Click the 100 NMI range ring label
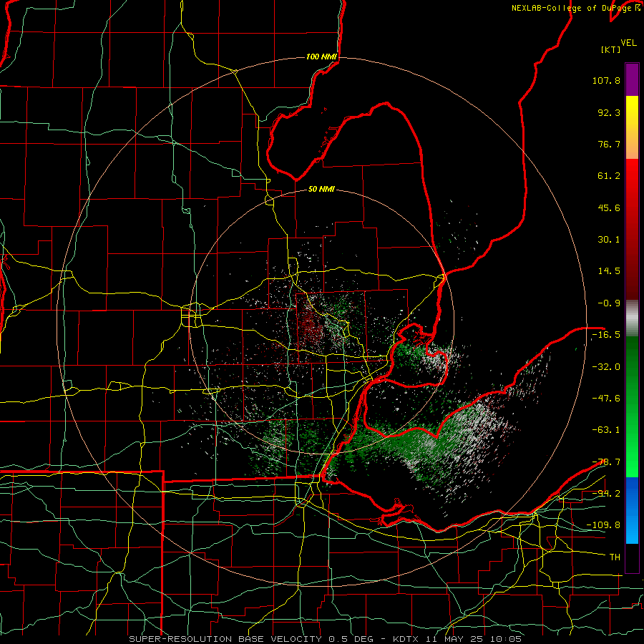This screenshot has height=644, width=644. 321,57
